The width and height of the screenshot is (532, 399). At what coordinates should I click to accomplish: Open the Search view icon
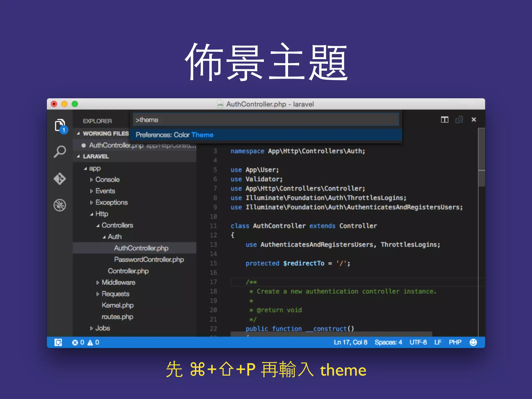coord(60,151)
